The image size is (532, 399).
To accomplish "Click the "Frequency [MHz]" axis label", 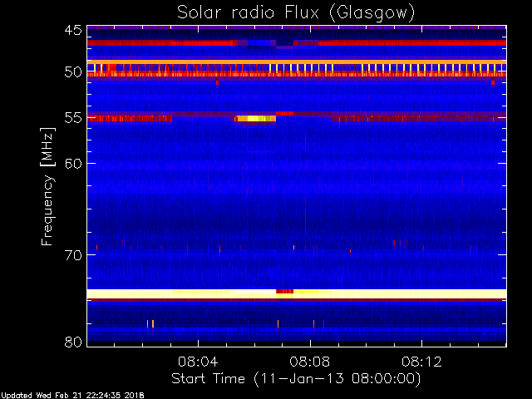I will (x=47, y=186).
